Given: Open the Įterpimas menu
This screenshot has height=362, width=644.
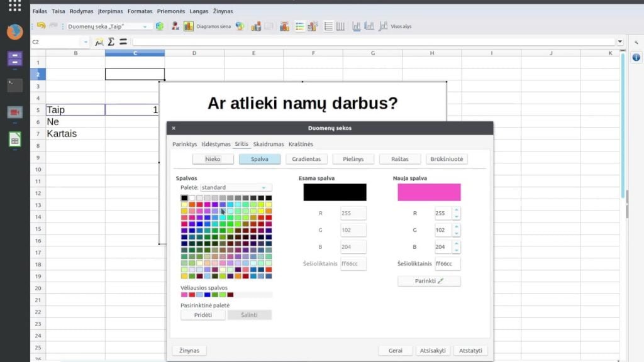Looking at the screenshot, I should click(x=111, y=11).
